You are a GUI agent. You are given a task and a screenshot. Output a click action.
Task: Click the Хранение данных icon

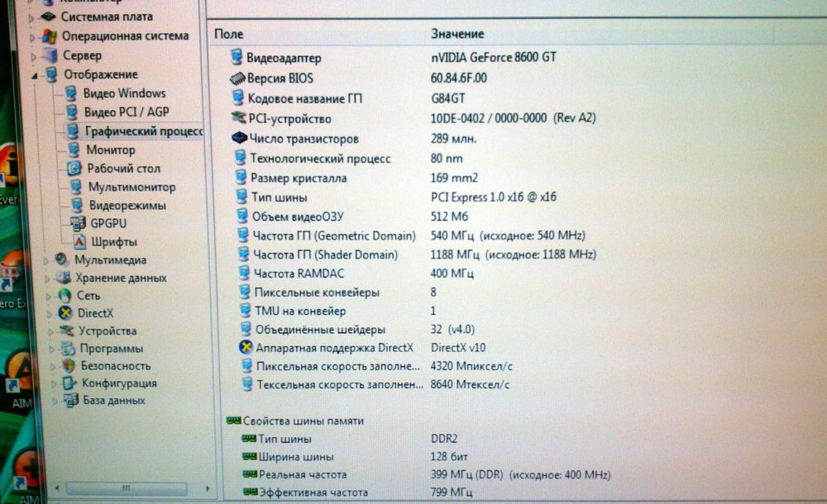[64, 278]
